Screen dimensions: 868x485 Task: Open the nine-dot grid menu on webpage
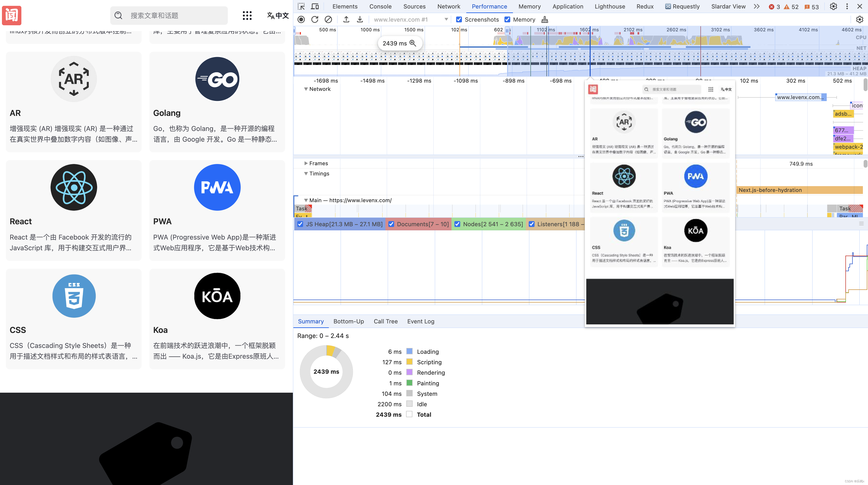247,16
